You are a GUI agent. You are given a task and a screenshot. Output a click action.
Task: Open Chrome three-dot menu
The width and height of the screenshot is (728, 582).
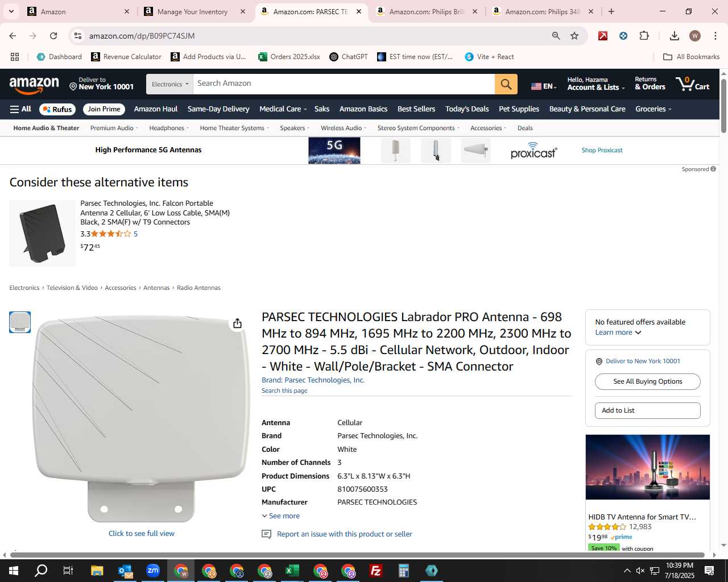point(715,36)
